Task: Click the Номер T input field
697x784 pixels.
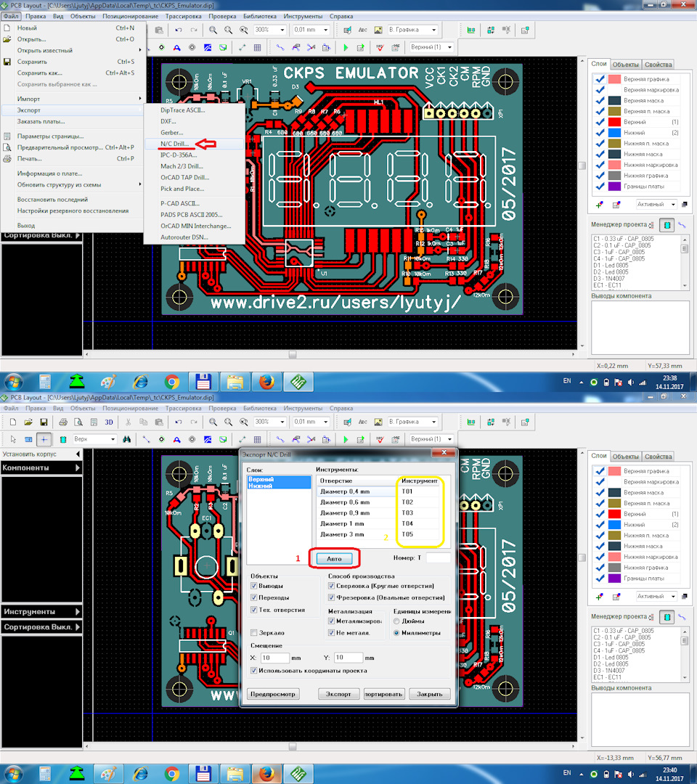Action: click(x=438, y=558)
